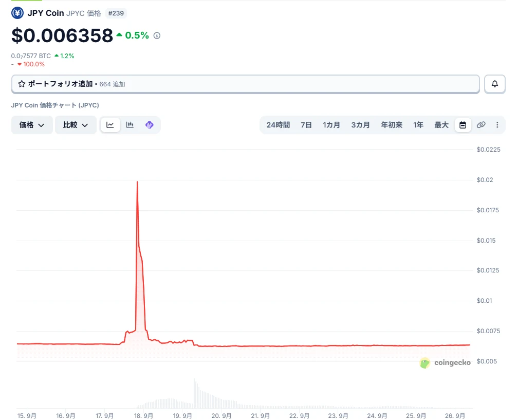The width and height of the screenshot is (517, 420).
Task: Click the $0.006358 price value
Action: pyautogui.click(x=62, y=35)
